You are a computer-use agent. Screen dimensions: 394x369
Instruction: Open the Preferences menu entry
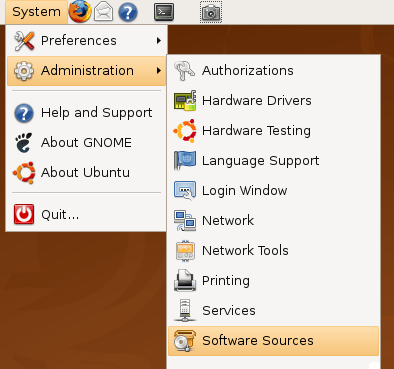86,41
